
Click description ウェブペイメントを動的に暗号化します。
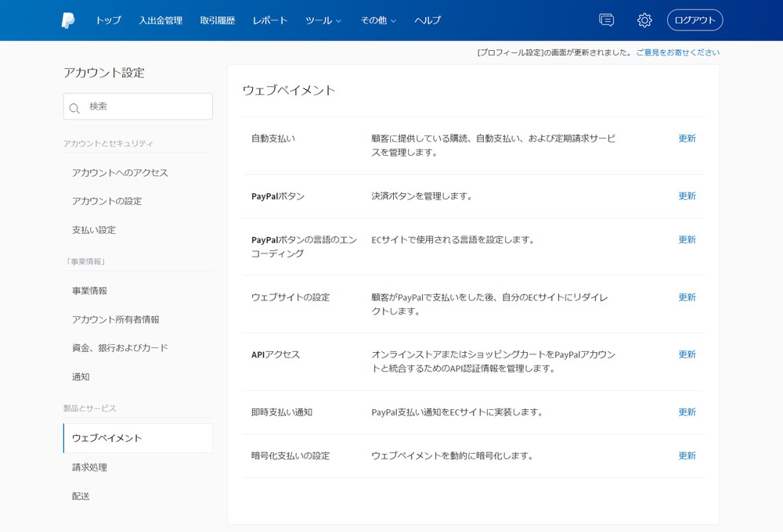(452, 455)
